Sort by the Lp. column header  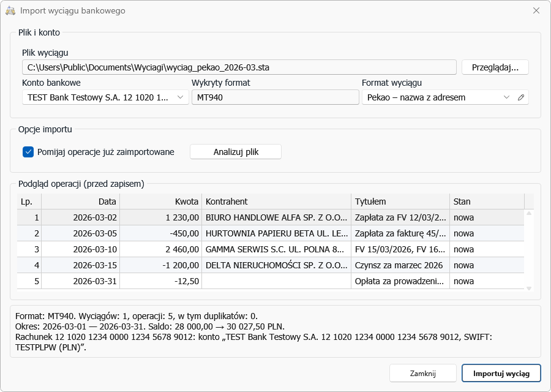(29, 202)
